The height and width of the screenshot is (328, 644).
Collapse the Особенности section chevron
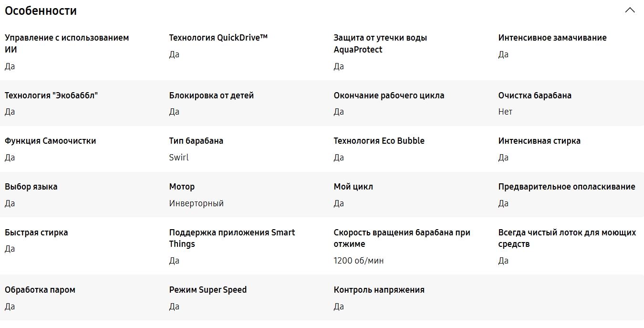(x=630, y=10)
